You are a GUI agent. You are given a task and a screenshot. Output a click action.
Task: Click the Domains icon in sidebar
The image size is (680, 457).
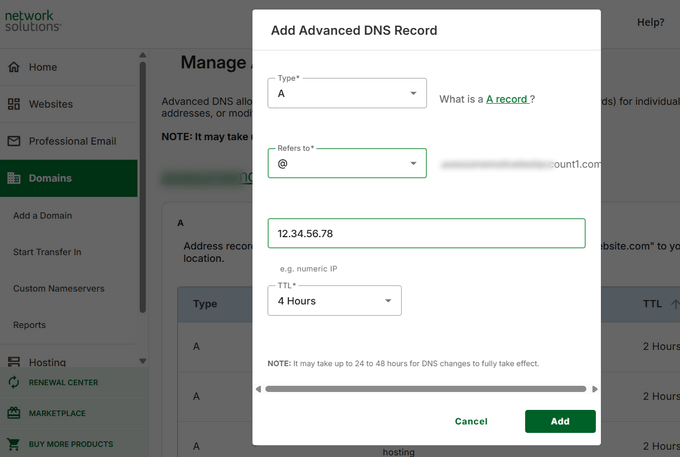coord(14,178)
